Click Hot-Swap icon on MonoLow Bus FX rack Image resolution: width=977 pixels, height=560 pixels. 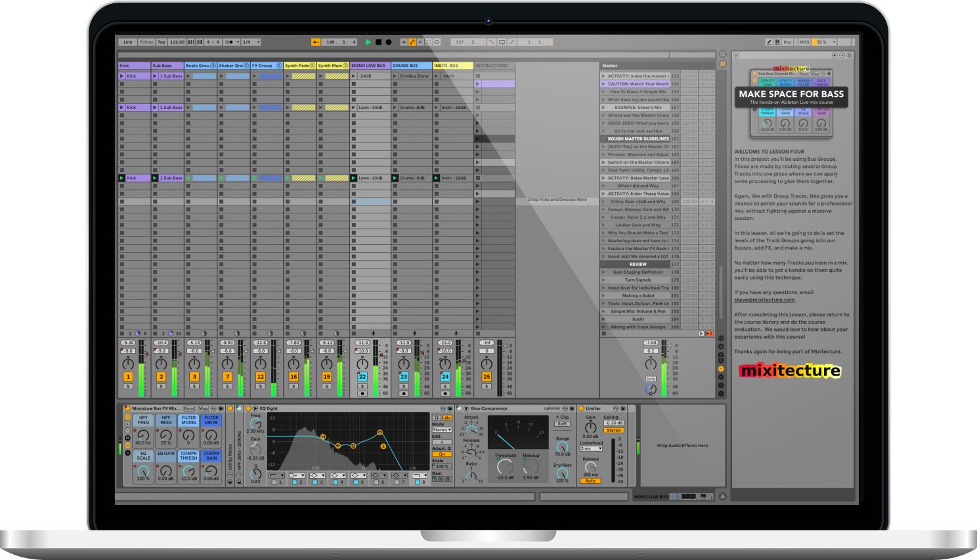pos(213,408)
